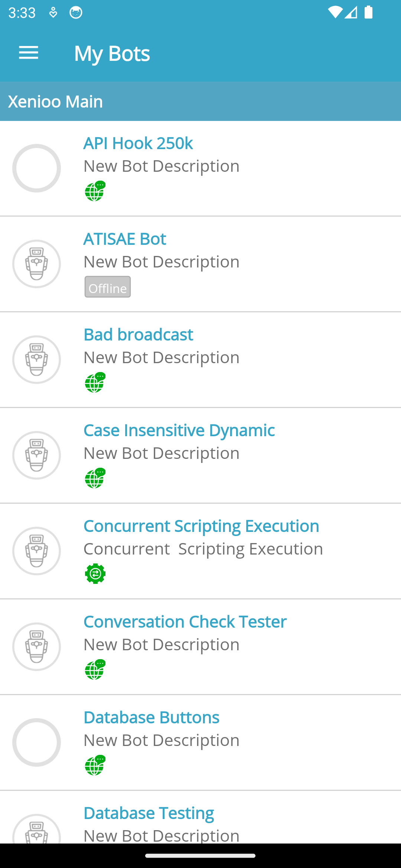Open the ATISAE Bot entry

pos(125,239)
